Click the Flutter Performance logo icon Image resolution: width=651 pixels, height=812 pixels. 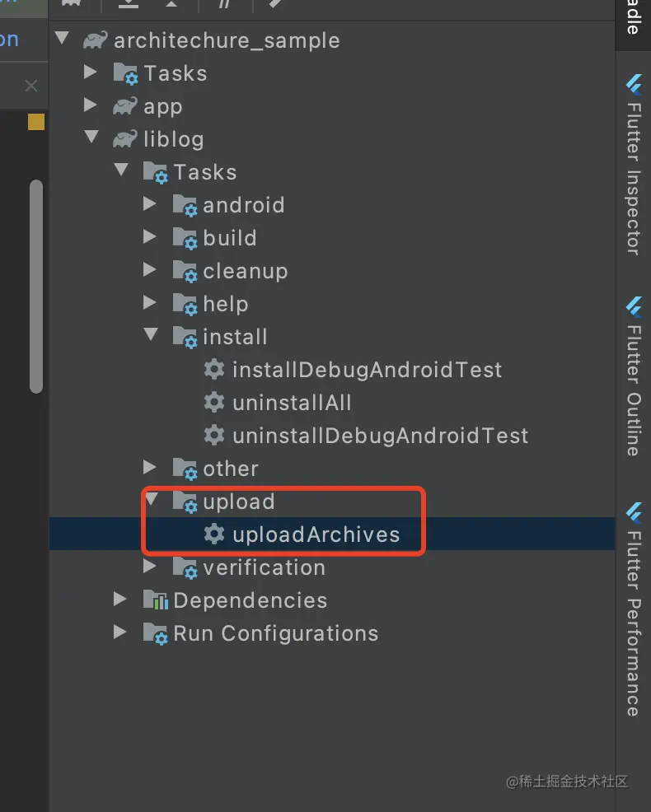(634, 512)
